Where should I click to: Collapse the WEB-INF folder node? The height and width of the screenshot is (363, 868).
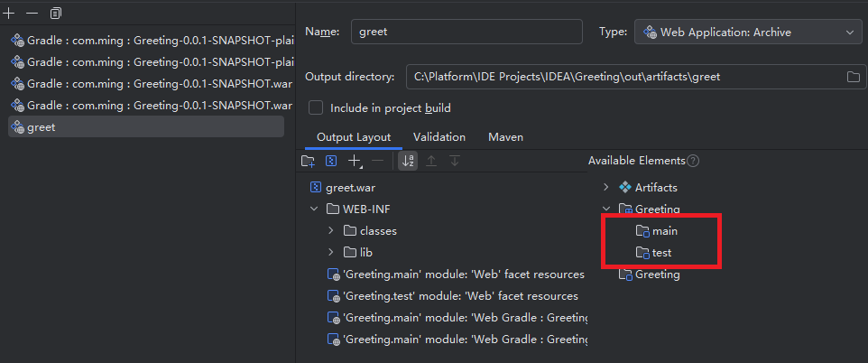314,209
